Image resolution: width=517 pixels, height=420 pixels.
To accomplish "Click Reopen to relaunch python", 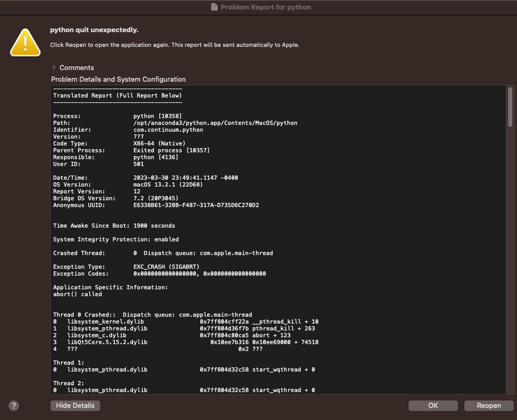I will pos(488,405).
